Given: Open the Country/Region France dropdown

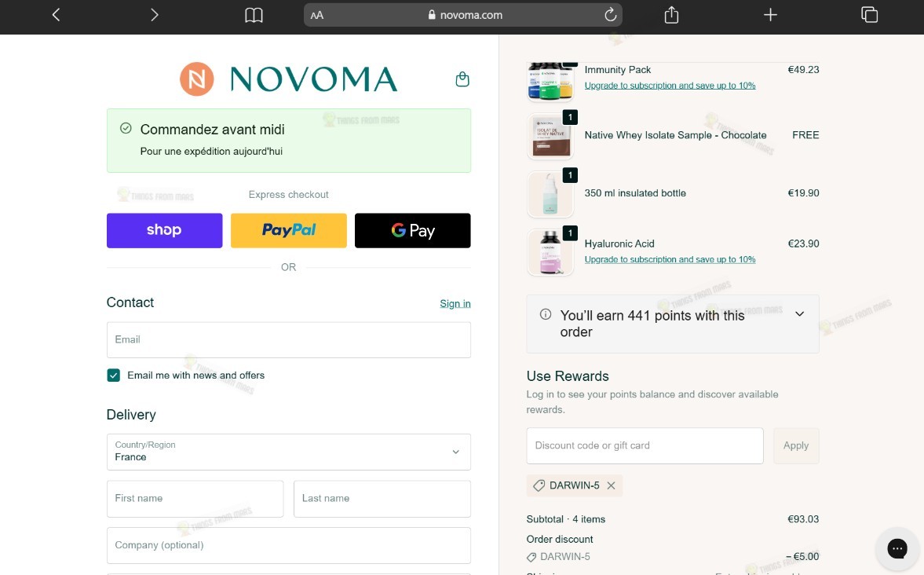Looking at the screenshot, I should click(289, 452).
